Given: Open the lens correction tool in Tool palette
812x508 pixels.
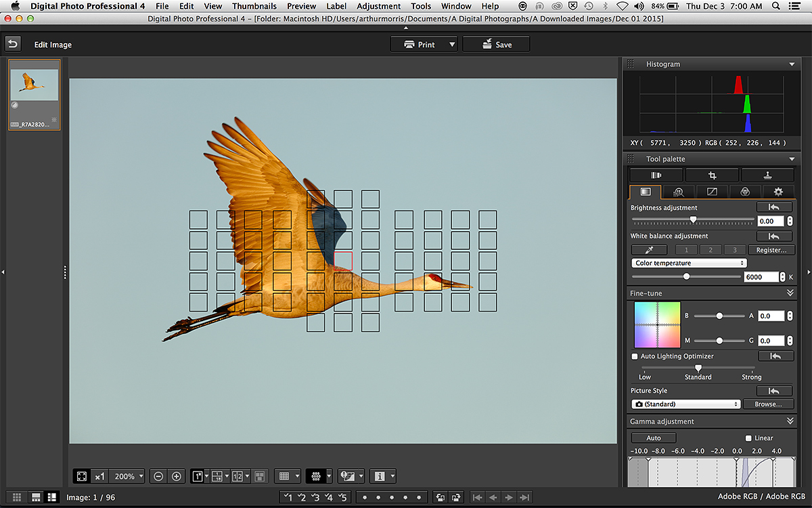Looking at the screenshot, I should tap(656, 175).
